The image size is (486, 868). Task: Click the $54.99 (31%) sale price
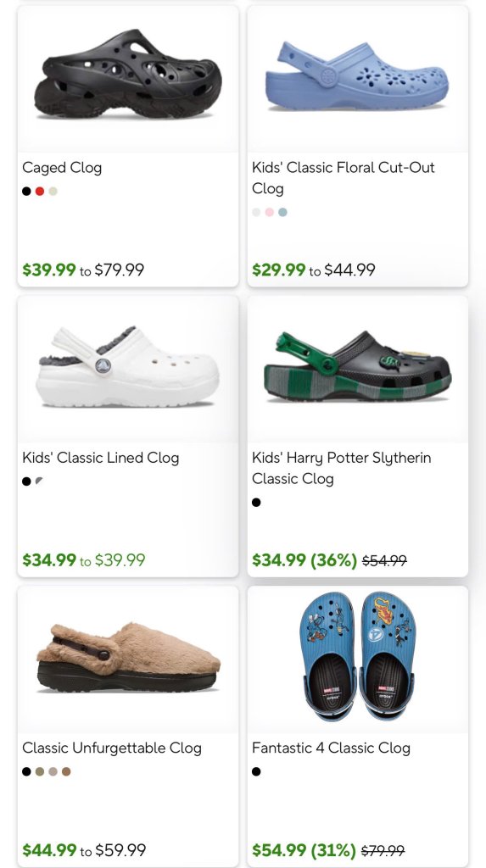(x=304, y=849)
